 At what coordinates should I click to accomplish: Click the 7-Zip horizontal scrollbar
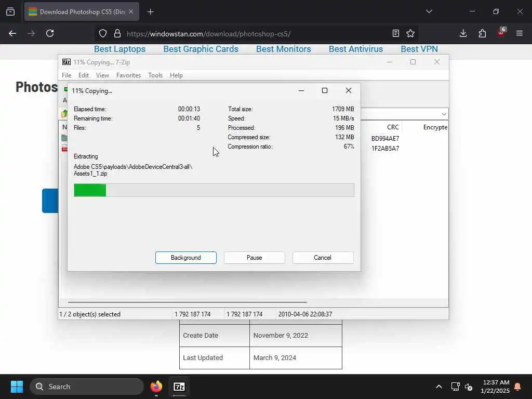pos(187,302)
